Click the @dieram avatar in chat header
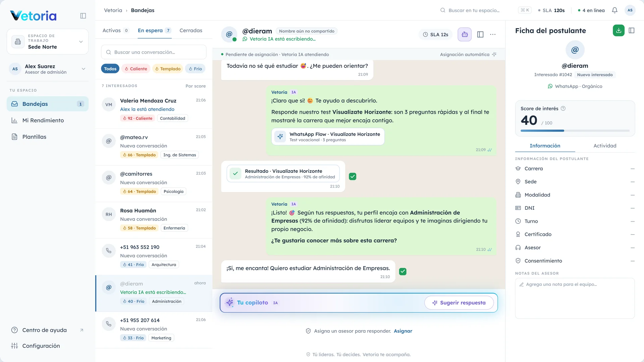This screenshot has width=644, height=362. (x=229, y=34)
